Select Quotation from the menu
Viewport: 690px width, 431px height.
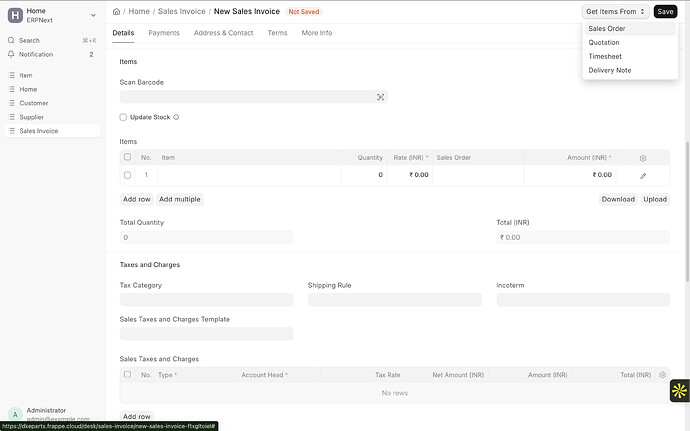(x=630, y=42)
